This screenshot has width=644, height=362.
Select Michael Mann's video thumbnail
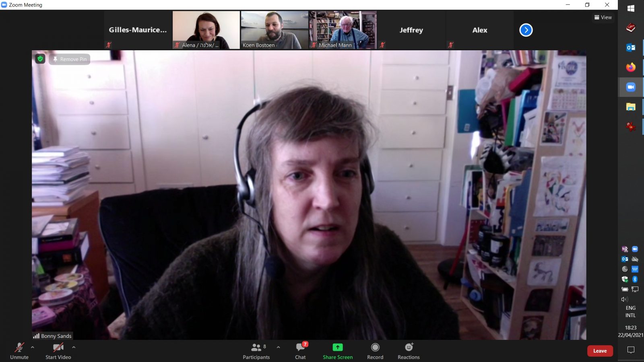click(343, 30)
